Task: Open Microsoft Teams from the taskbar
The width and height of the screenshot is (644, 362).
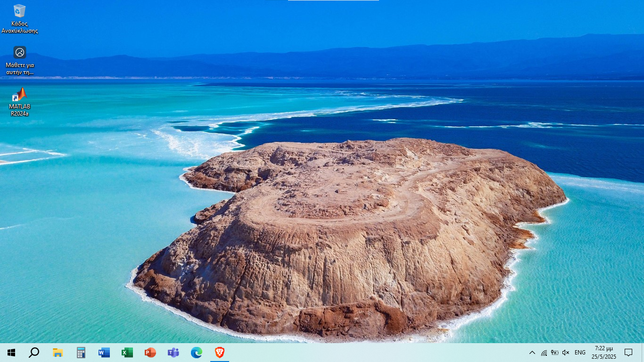Action: click(173, 353)
